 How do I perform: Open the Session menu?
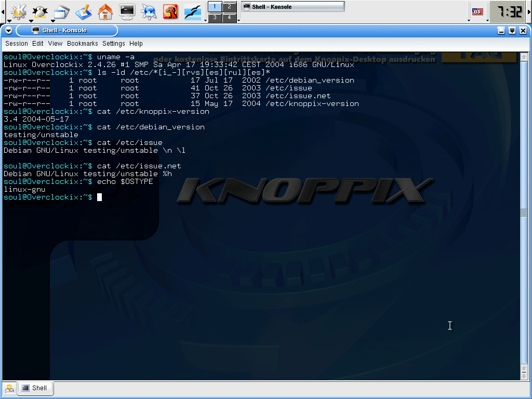[x=17, y=44]
